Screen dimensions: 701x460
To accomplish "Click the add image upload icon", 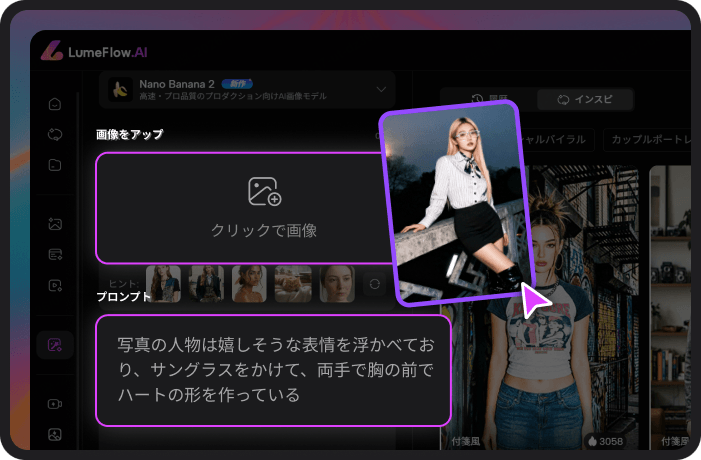I will [264, 191].
